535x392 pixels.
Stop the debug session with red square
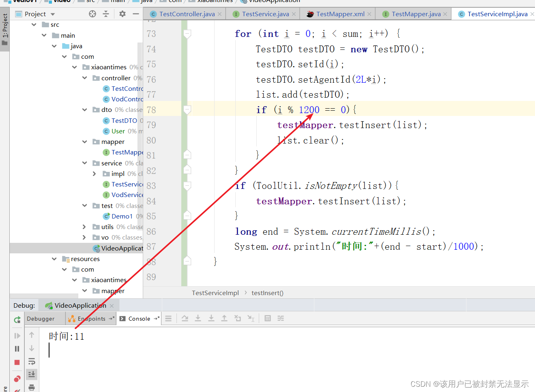pyautogui.click(x=17, y=362)
